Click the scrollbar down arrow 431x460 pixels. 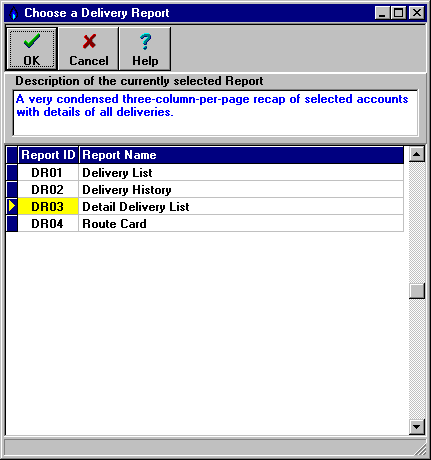pyautogui.click(x=417, y=426)
